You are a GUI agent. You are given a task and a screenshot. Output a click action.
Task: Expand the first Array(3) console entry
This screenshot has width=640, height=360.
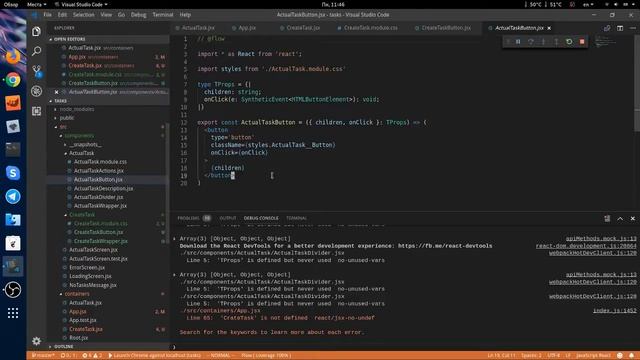[x=175, y=239]
